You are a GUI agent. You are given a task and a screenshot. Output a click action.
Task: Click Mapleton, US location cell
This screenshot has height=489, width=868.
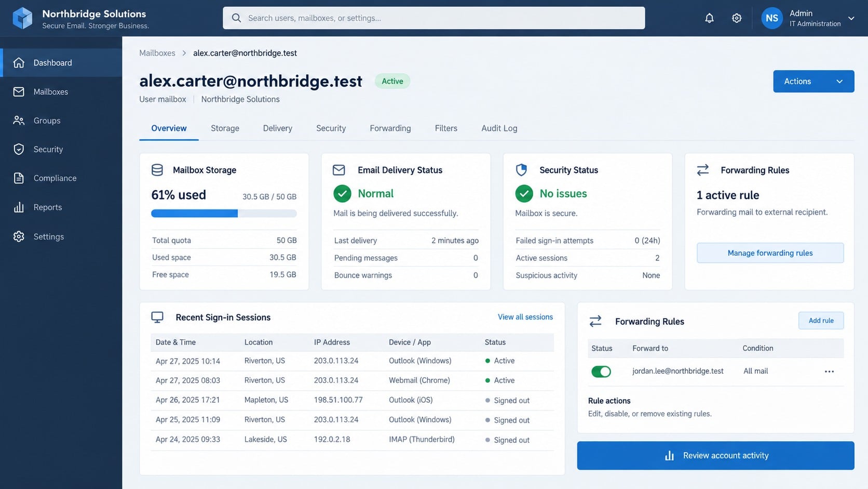(266, 400)
